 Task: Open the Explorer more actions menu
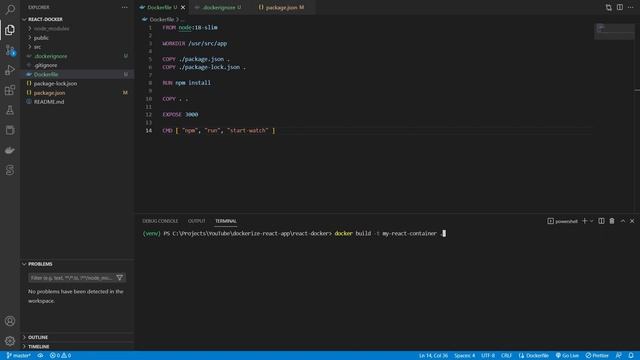tap(124, 7)
